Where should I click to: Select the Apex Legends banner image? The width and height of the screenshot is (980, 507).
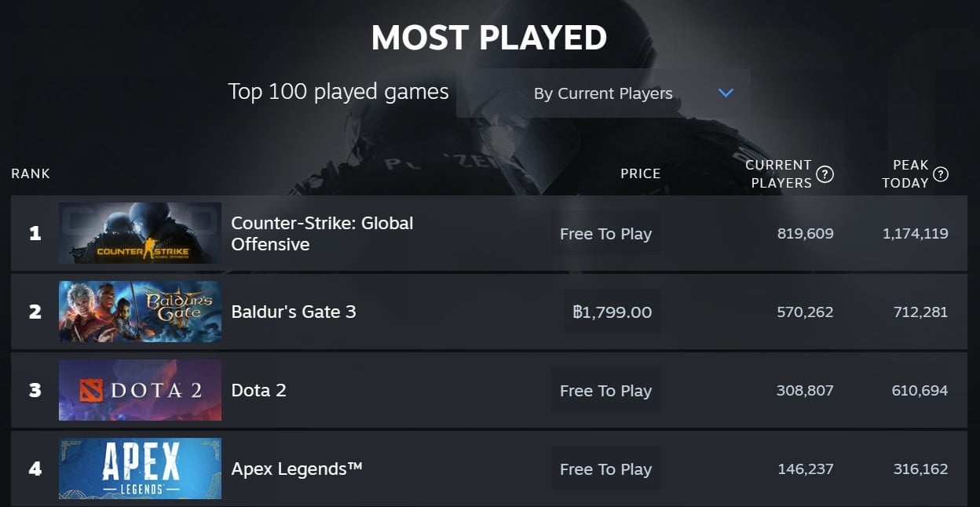click(140, 469)
